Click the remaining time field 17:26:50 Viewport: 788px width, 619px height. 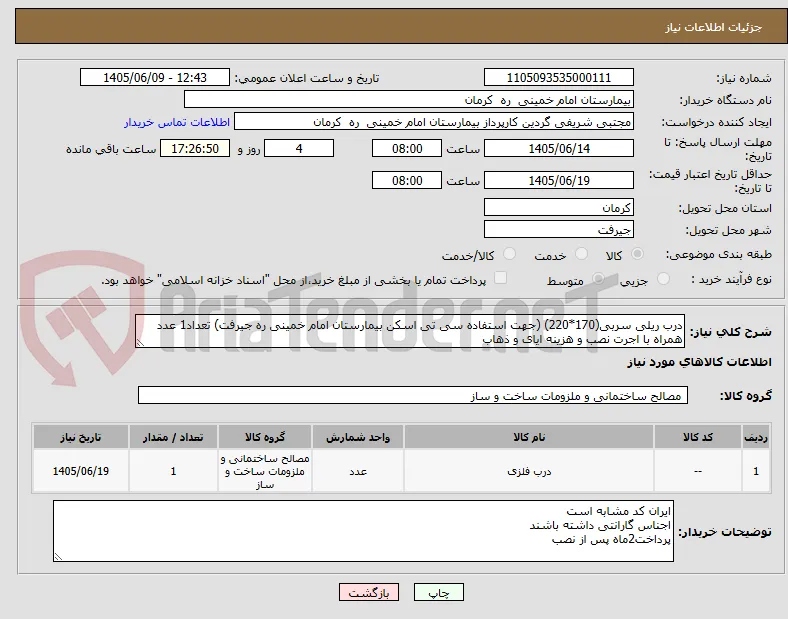(195, 149)
